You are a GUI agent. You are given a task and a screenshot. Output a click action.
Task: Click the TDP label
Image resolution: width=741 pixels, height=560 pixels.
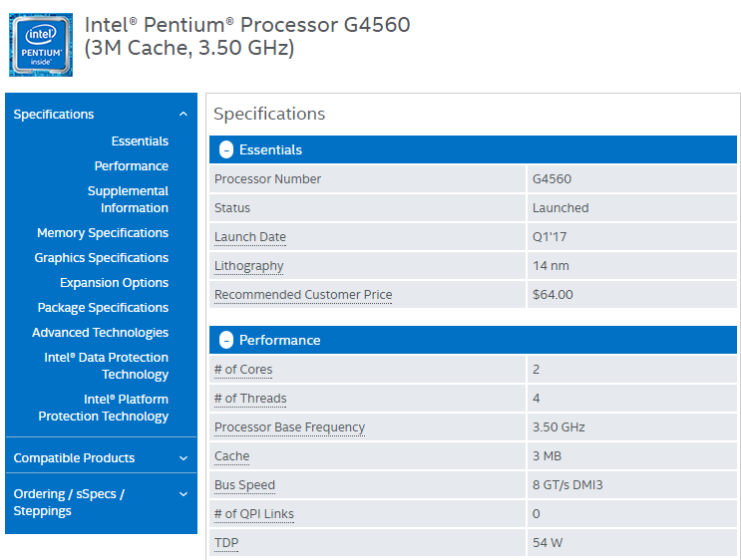(226, 543)
